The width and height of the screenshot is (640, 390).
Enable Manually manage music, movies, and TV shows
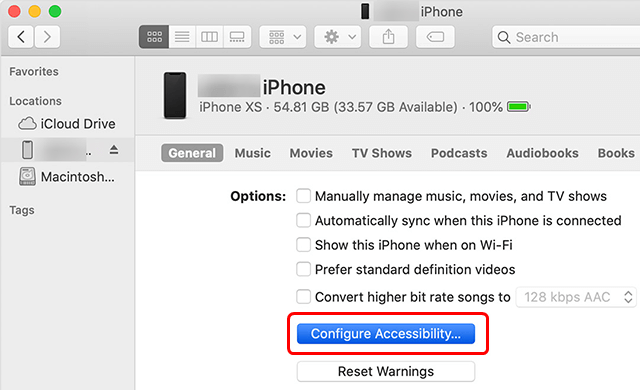click(x=303, y=196)
